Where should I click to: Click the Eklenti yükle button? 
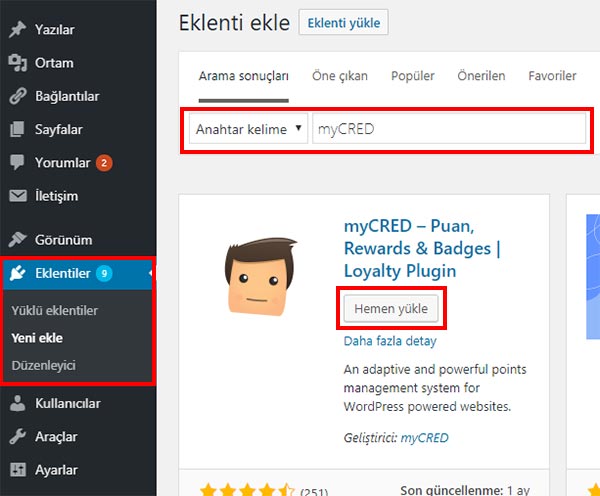click(344, 23)
